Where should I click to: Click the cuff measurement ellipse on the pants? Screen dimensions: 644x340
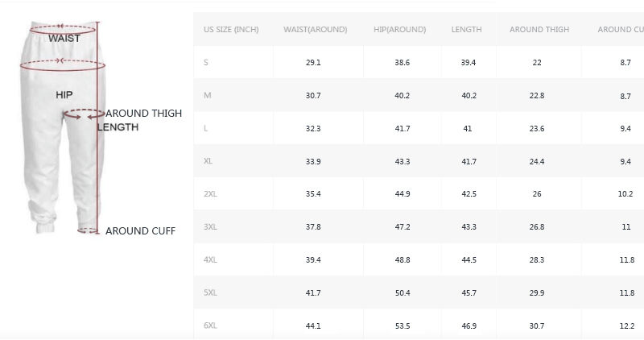pos(89,230)
